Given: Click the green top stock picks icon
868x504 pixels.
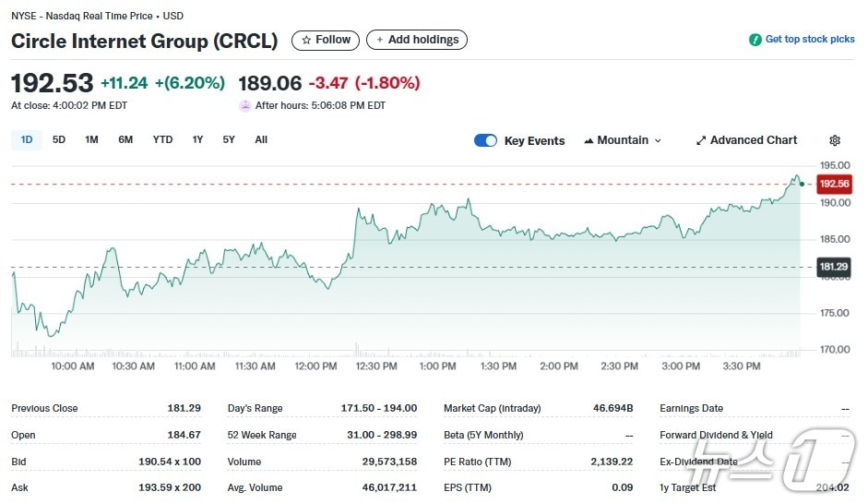Looking at the screenshot, I should coord(755,40).
